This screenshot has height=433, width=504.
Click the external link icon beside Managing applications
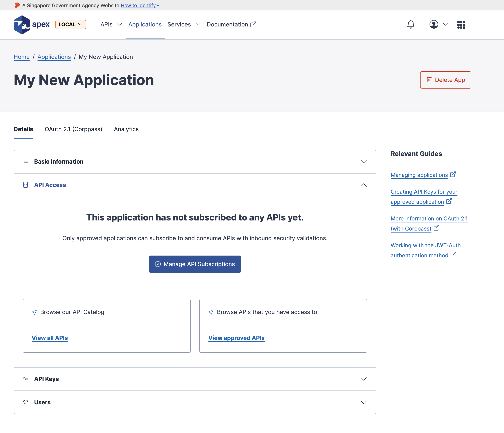[453, 175]
